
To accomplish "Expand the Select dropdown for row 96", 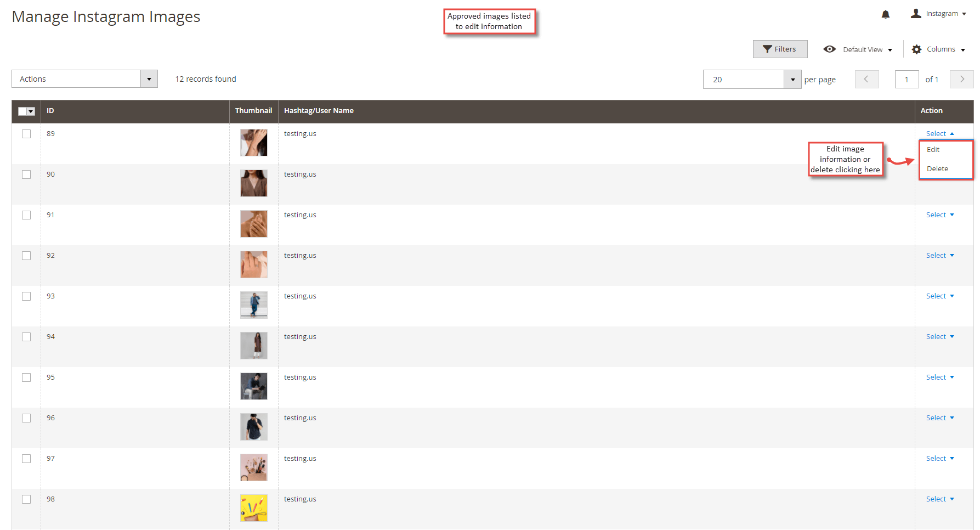I will coord(940,418).
